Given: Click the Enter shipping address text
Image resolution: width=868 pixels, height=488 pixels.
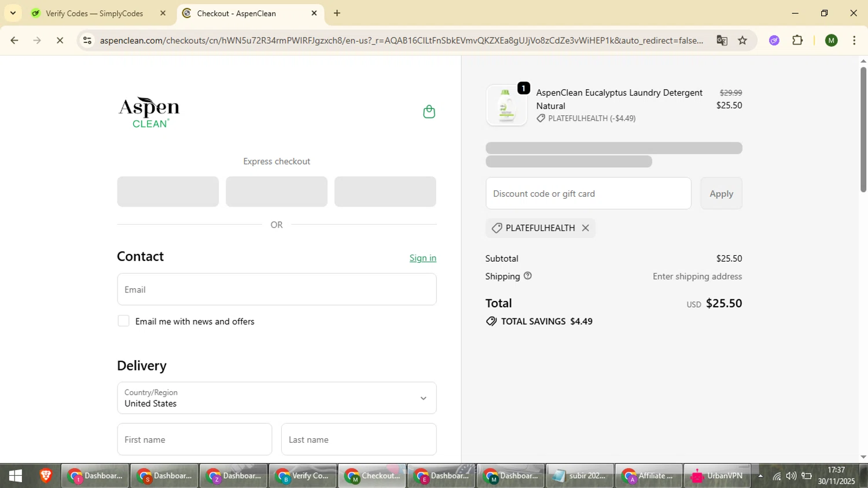Looking at the screenshot, I should tap(697, 276).
